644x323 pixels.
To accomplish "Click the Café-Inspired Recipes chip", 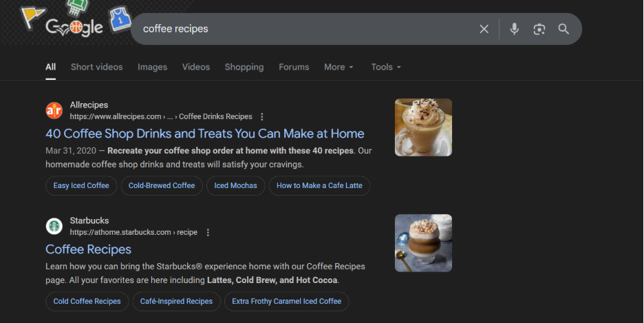I will click(176, 301).
